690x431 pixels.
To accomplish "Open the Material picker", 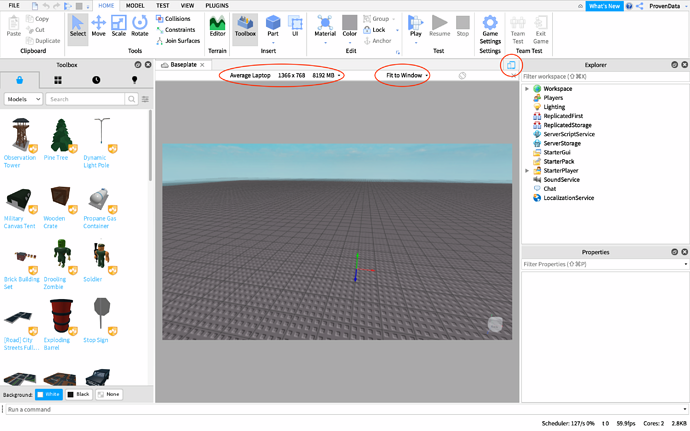I will (325, 26).
